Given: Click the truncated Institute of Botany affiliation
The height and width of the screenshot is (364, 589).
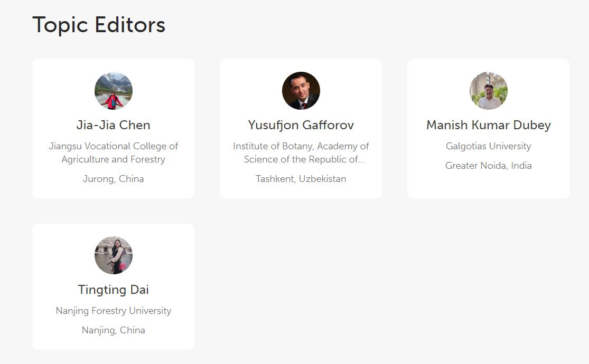Looking at the screenshot, I should (x=301, y=152).
